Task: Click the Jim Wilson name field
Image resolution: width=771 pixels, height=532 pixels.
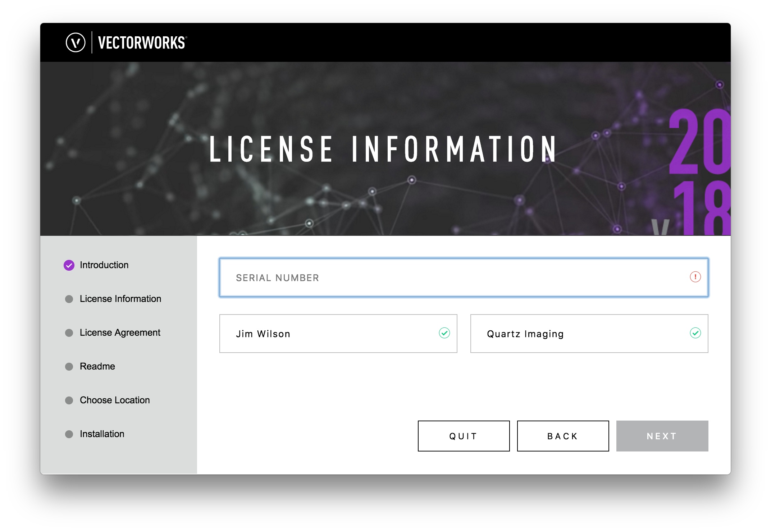Action: (331, 334)
